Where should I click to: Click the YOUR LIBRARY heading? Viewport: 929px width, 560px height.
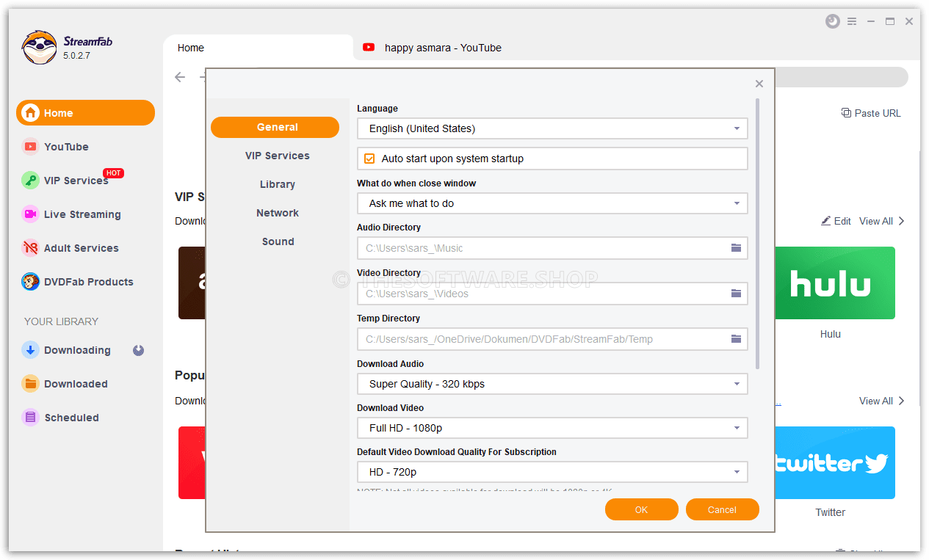[61, 321]
